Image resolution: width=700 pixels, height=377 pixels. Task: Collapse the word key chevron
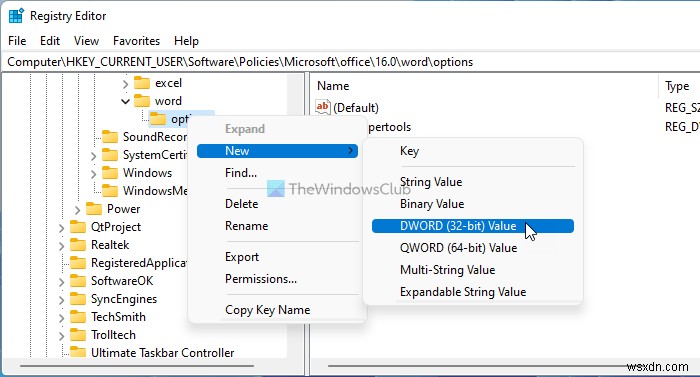coord(125,101)
